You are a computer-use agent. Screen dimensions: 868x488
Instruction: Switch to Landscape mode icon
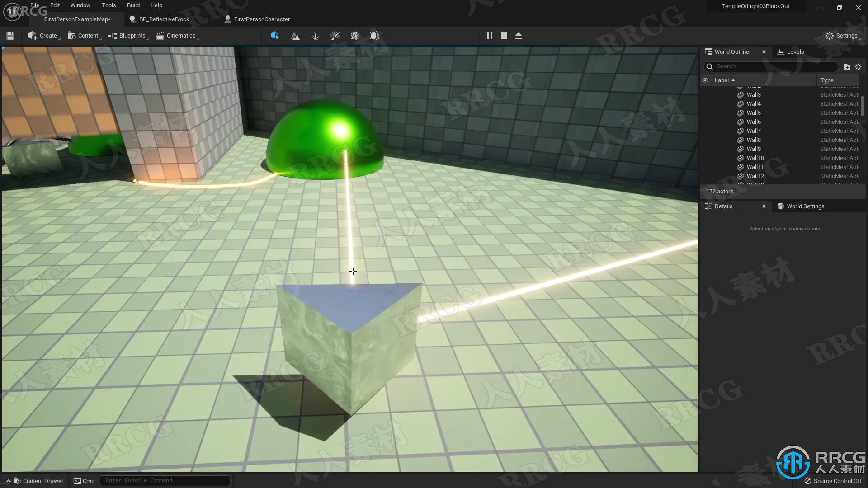295,36
